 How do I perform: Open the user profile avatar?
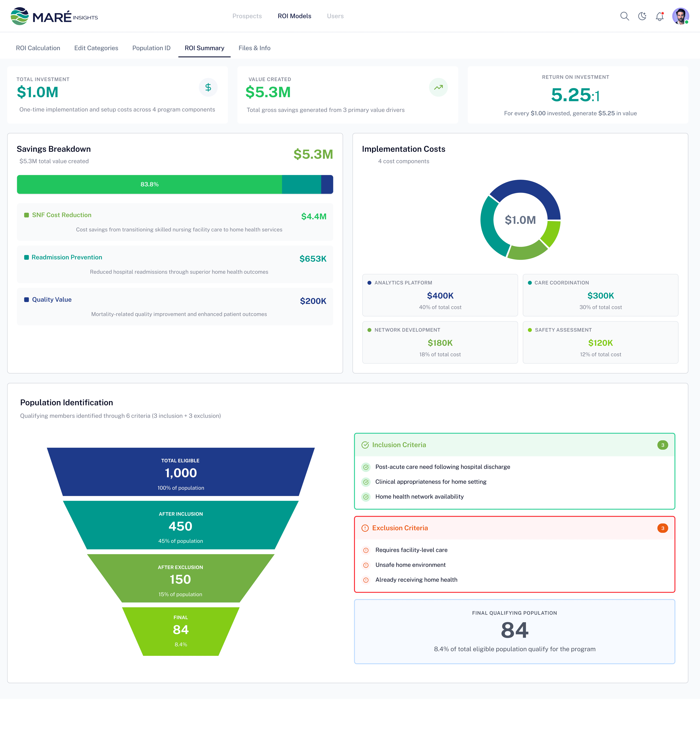pos(680,16)
